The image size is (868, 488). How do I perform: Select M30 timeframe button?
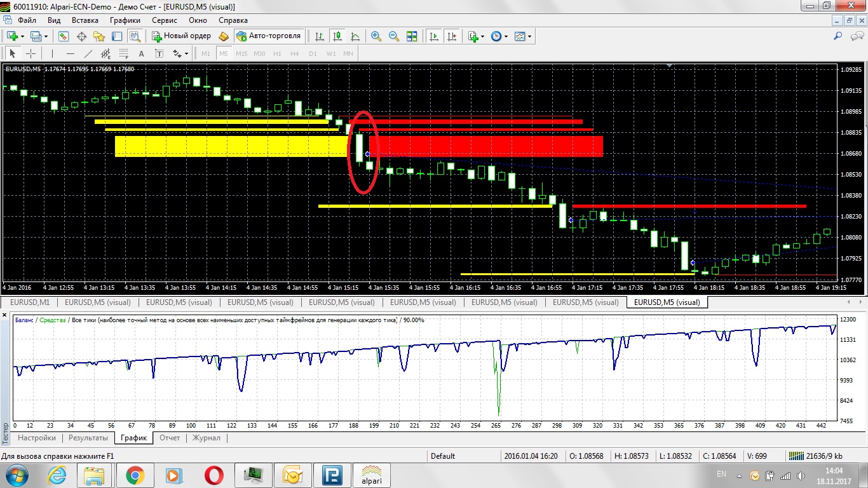click(x=259, y=54)
